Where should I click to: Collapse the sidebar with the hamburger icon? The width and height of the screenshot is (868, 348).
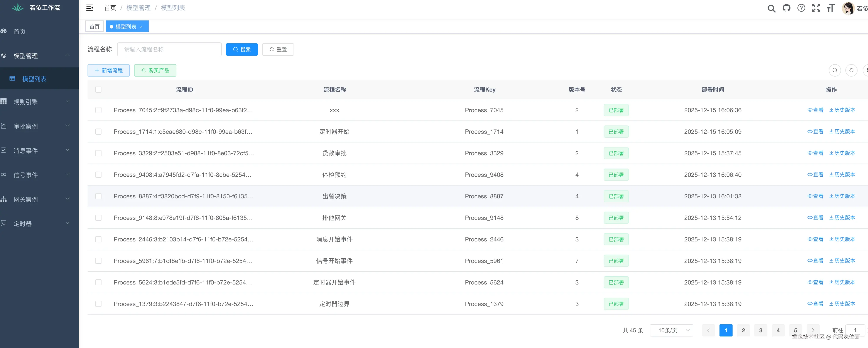pos(90,8)
